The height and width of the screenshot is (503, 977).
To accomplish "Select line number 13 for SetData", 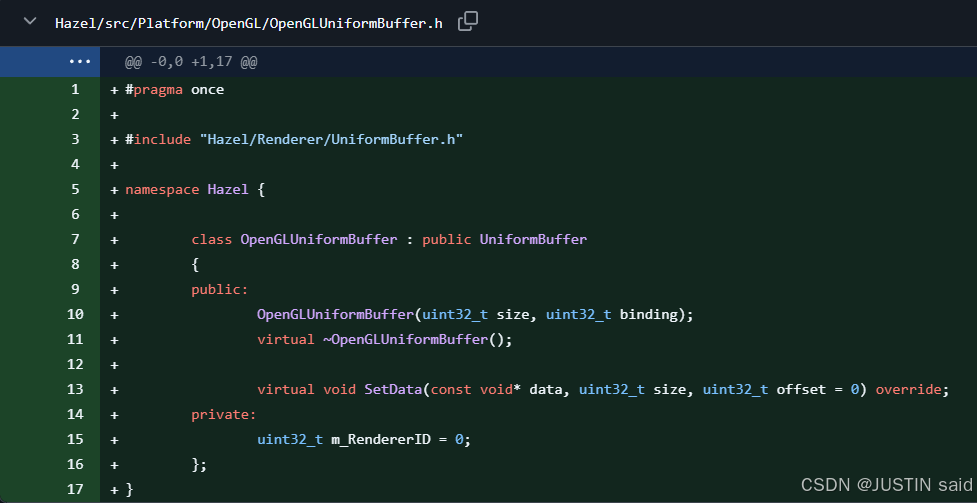I will tap(75, 389).
